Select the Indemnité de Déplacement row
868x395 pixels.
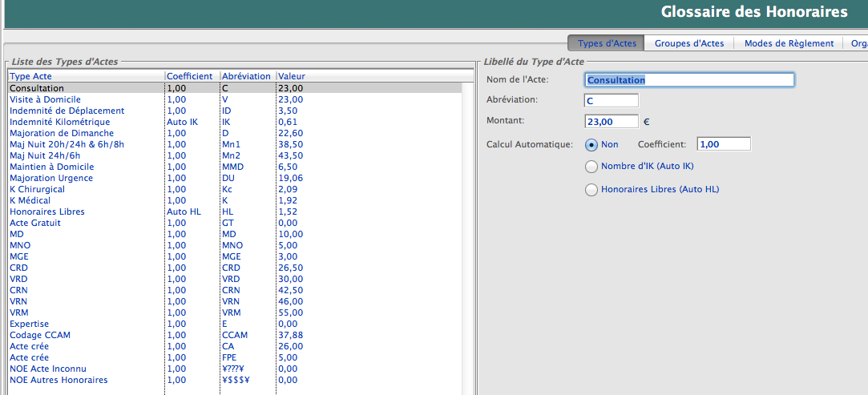point(236,111)
